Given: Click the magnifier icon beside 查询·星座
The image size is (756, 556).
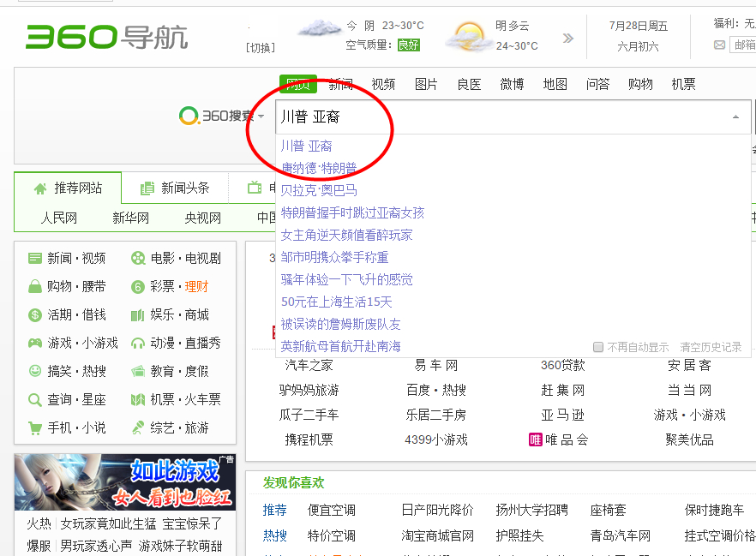Looking at the screenshot, I should click(34, 400).
